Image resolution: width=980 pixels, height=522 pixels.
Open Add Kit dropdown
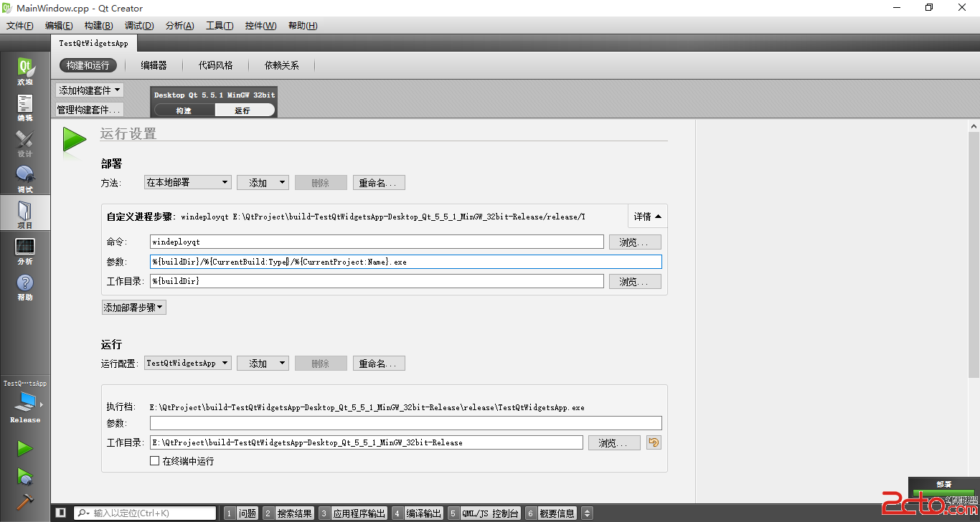pos(90,90)
